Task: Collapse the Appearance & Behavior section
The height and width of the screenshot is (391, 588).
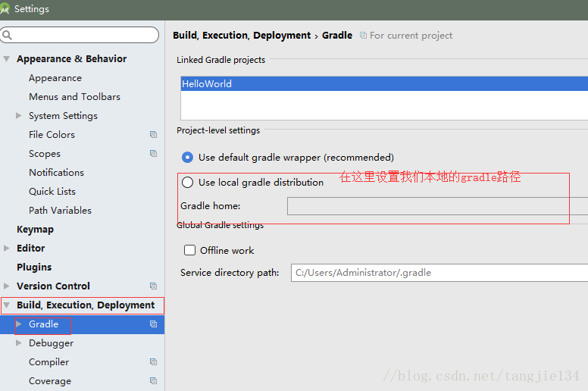Action: pos(6,59)
